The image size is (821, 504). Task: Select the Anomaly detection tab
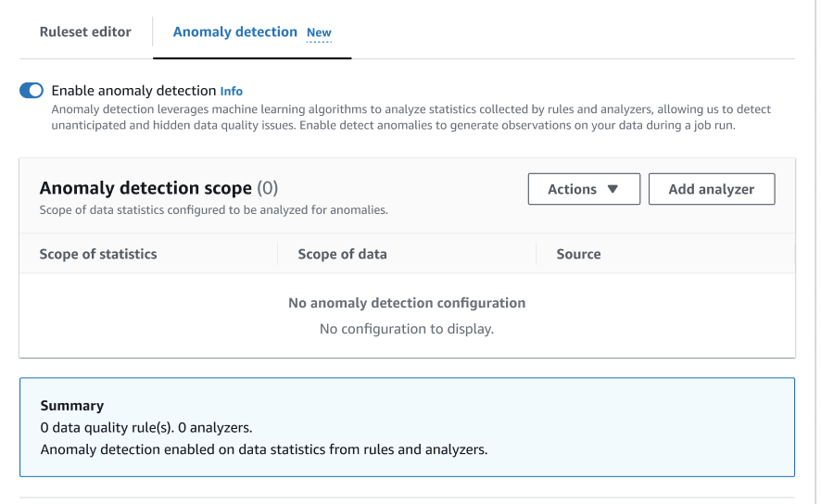(x=234, y=31)
